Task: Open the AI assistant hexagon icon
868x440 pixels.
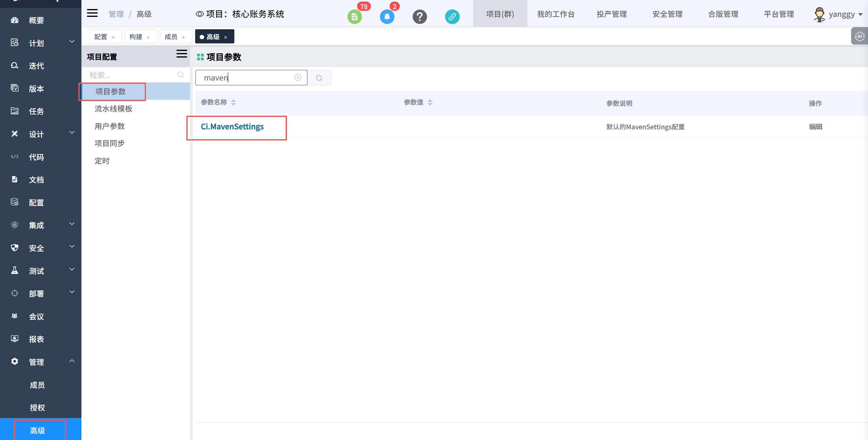Action: coord(859,36)
